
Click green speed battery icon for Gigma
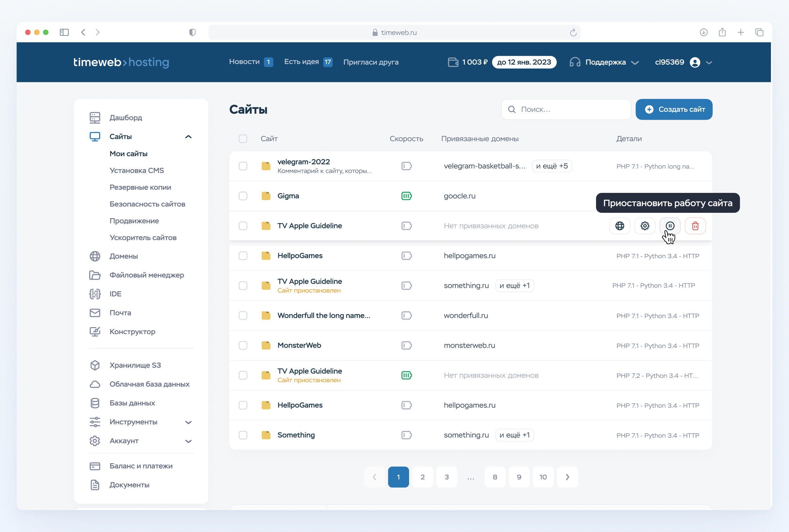pos(406,196)
